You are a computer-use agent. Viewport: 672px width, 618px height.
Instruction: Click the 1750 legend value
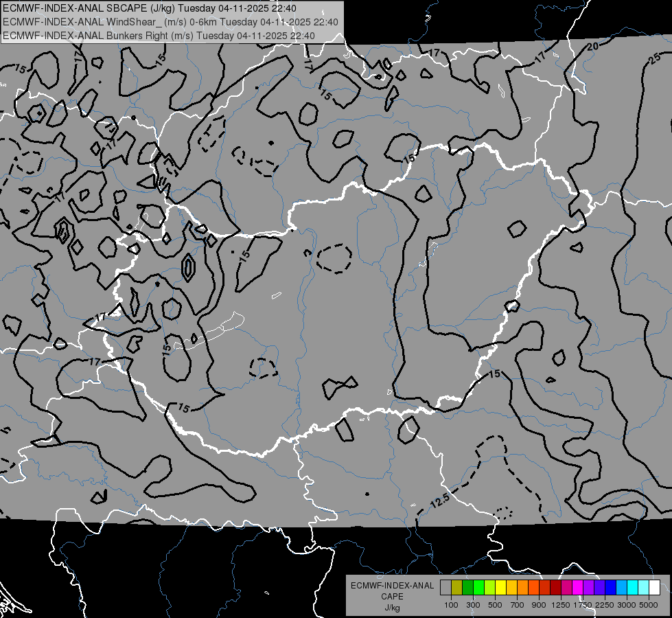[583, 605]
